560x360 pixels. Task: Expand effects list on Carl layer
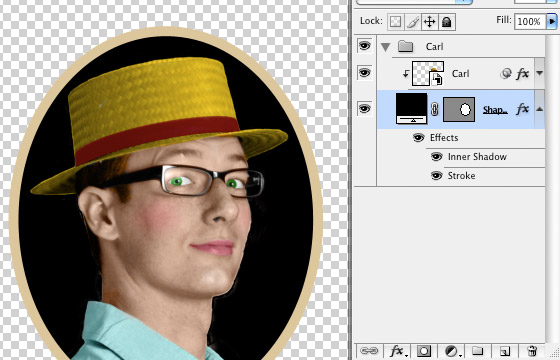click(539, 73)
